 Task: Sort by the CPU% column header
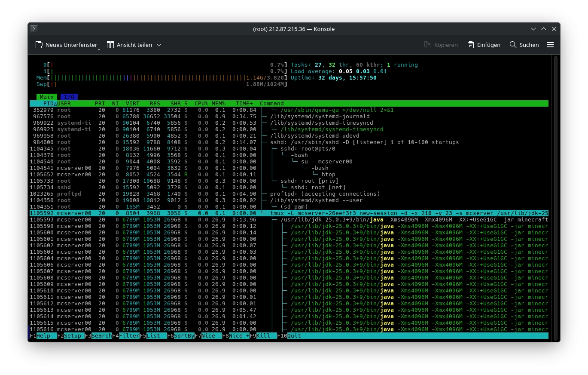[201, 104]
